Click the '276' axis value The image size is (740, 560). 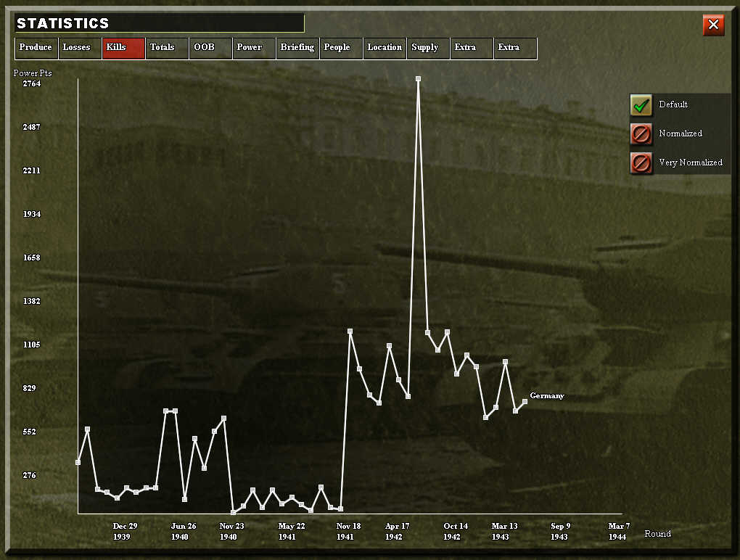pos(29,475)
